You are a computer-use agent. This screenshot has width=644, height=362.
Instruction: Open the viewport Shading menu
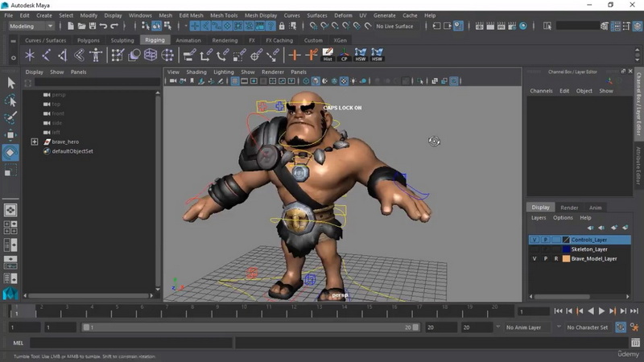[196, 72]
